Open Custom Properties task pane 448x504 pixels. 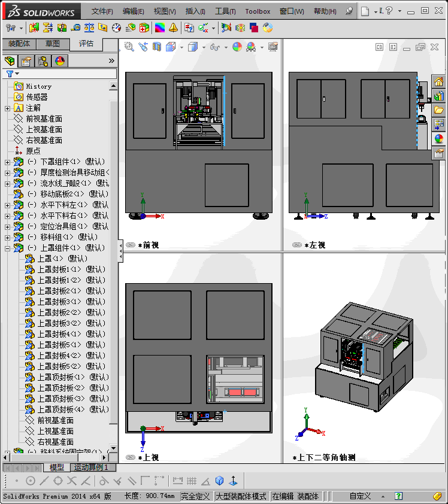coord(440,153)
